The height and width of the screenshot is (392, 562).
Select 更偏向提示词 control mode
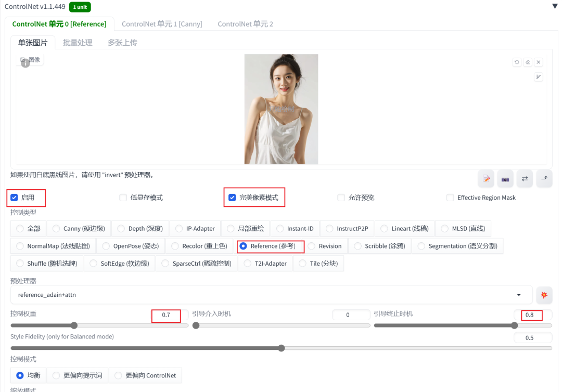[x=78, y=375]
